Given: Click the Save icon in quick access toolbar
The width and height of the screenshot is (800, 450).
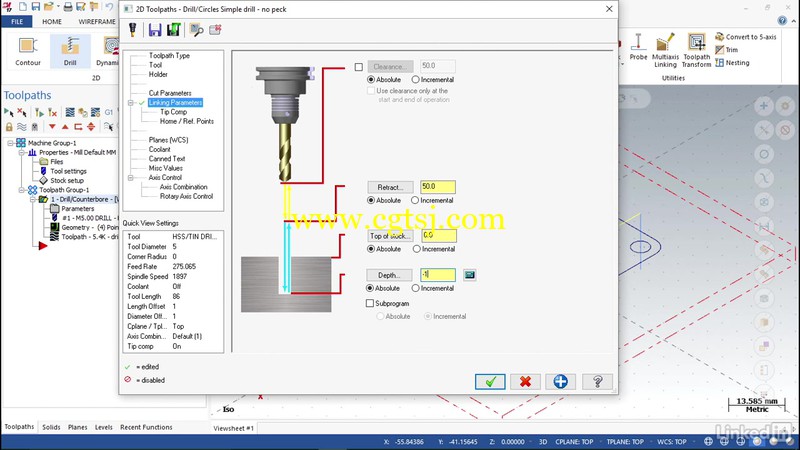Looking at the screenshot, I should click(x=36, y=7).
